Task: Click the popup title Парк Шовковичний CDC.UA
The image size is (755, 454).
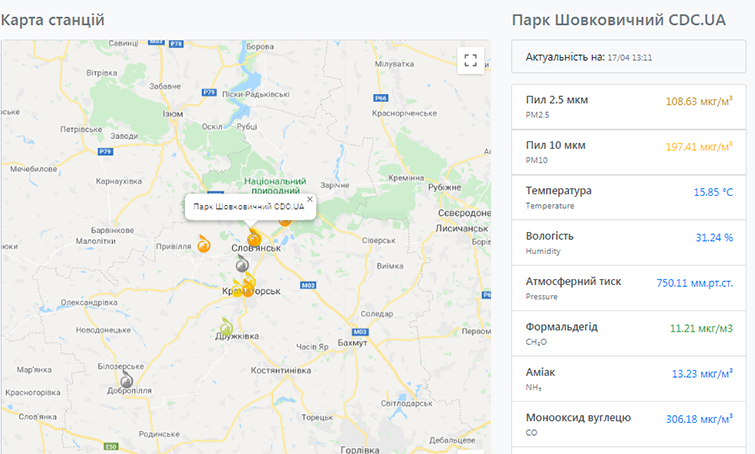Action: coord(249,207)
